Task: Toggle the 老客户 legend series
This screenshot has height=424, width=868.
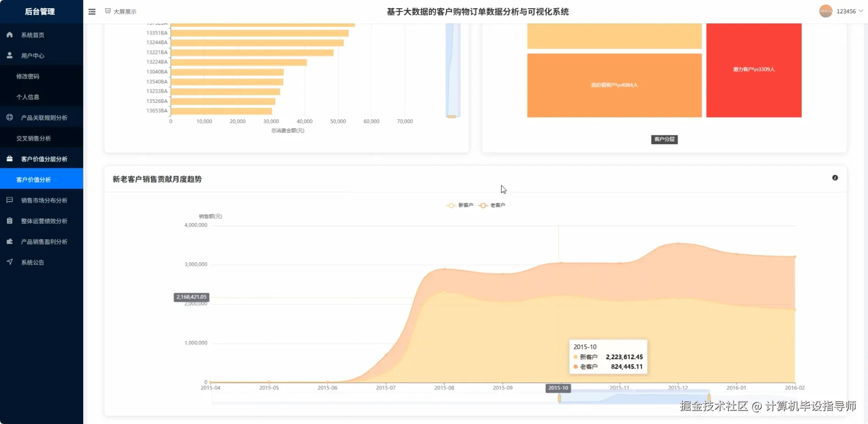Action: click(492, 205)
